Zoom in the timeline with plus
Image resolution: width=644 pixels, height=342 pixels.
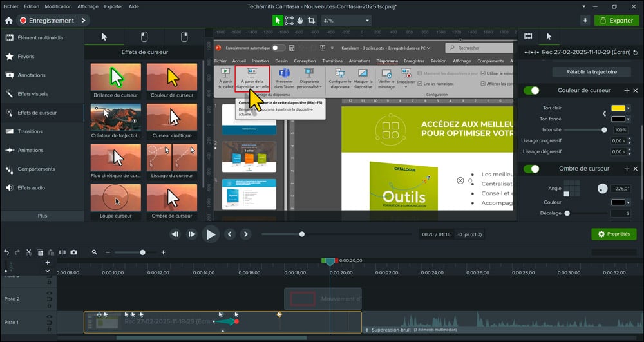[x=164, y=252]
